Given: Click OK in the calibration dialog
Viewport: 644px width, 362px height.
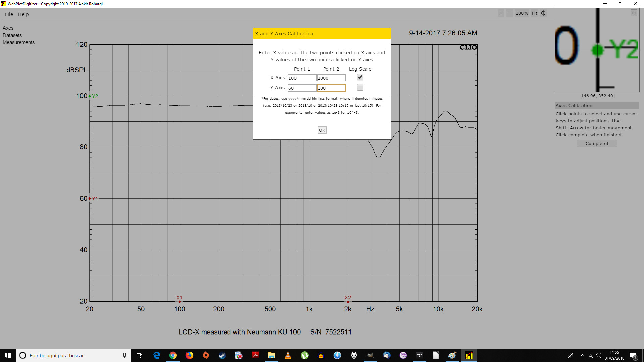Looking at the screenshot, I should click(322, 130).
